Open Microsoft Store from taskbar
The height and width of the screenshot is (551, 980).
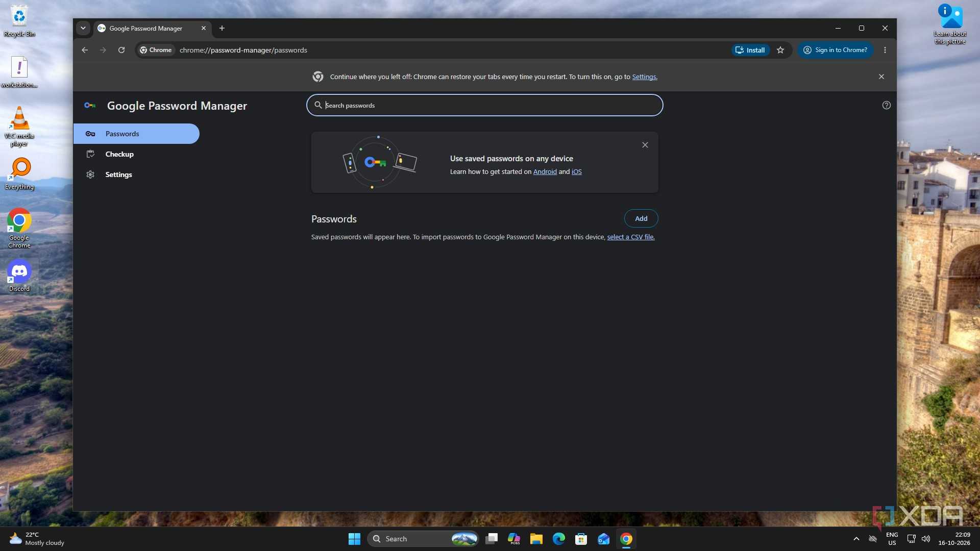[x=581, y=539]
